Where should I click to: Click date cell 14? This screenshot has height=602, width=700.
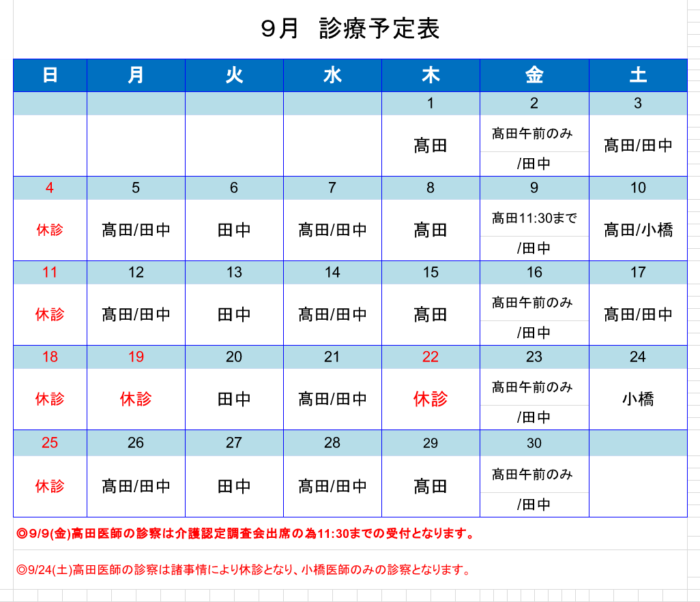point(332,273)
